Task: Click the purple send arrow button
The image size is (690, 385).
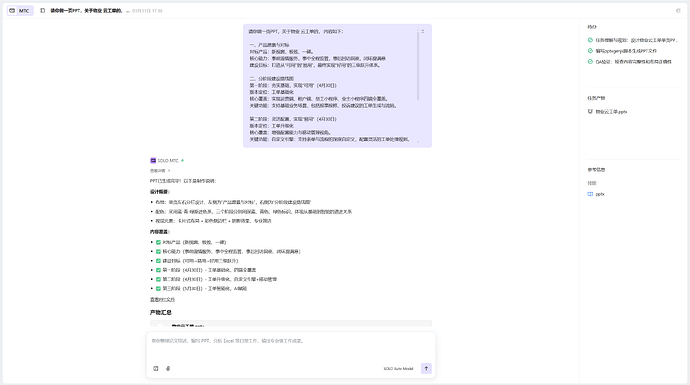Action: pyautogui.click(x=426, y=369)
